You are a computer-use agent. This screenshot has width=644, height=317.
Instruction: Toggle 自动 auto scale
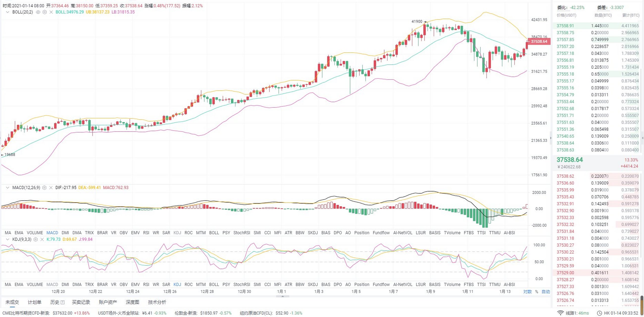[x=546, y=292]
